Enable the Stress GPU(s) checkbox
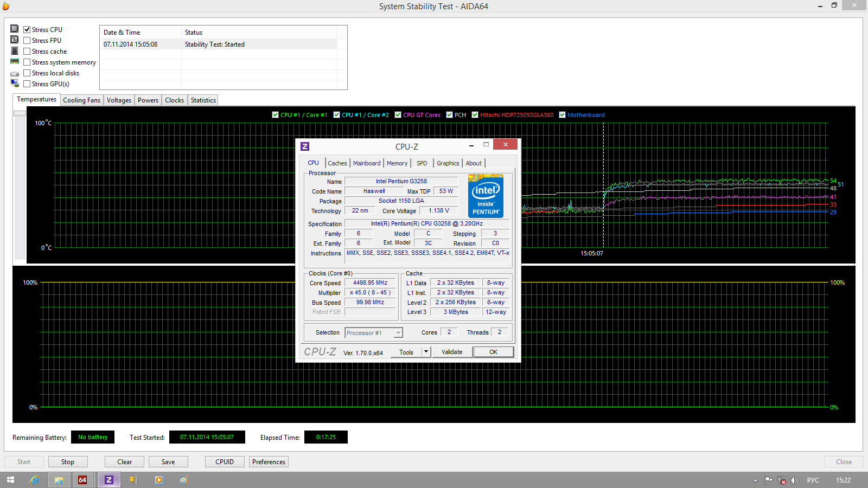868x488 pixels. 27,84
